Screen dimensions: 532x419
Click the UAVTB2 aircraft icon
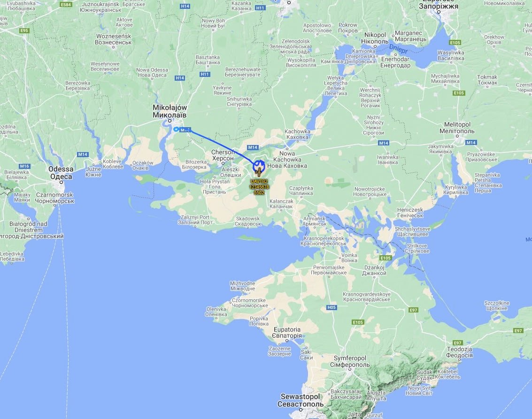pyautogui.click(x=259, y=172)
